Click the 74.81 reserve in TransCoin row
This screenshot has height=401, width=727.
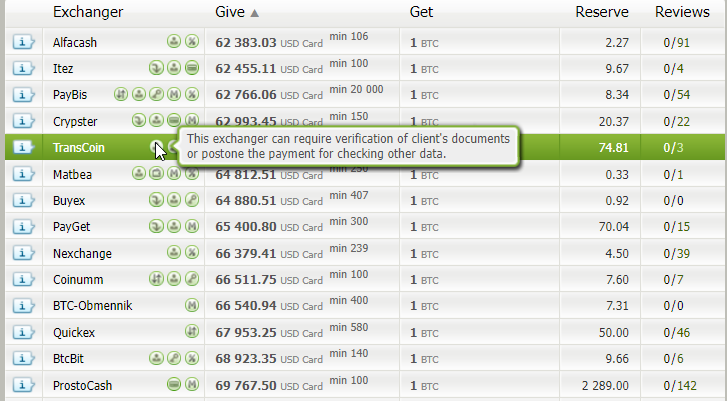(x=613, y=147)
